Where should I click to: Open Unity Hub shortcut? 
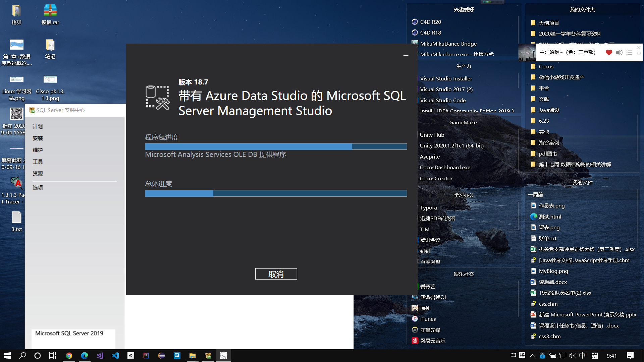coord(432,135)
